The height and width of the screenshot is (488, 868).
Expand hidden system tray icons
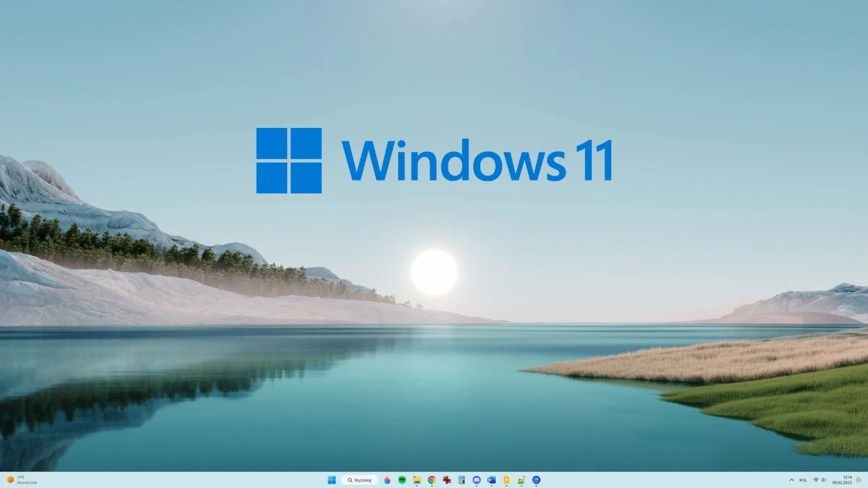click(x=792, y=479)
